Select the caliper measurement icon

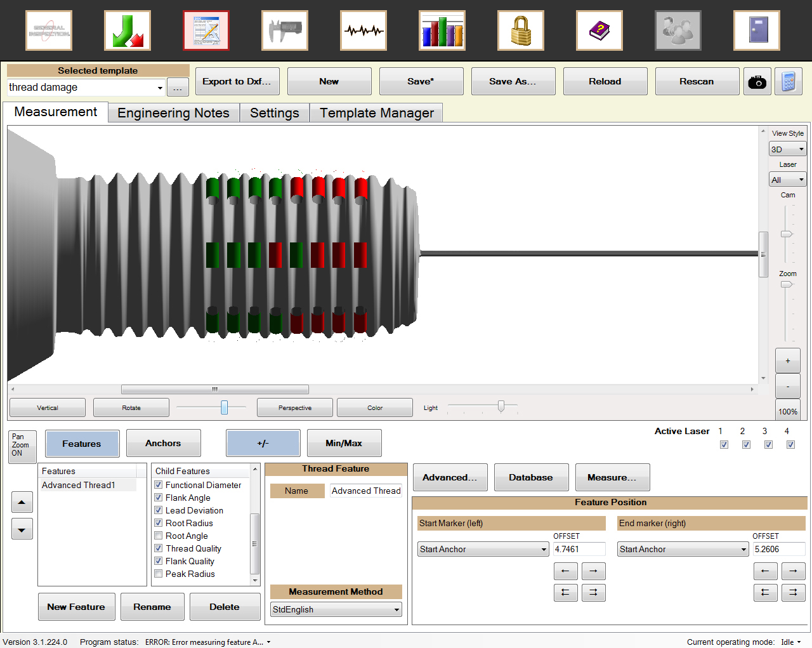(x=285, y=30)
